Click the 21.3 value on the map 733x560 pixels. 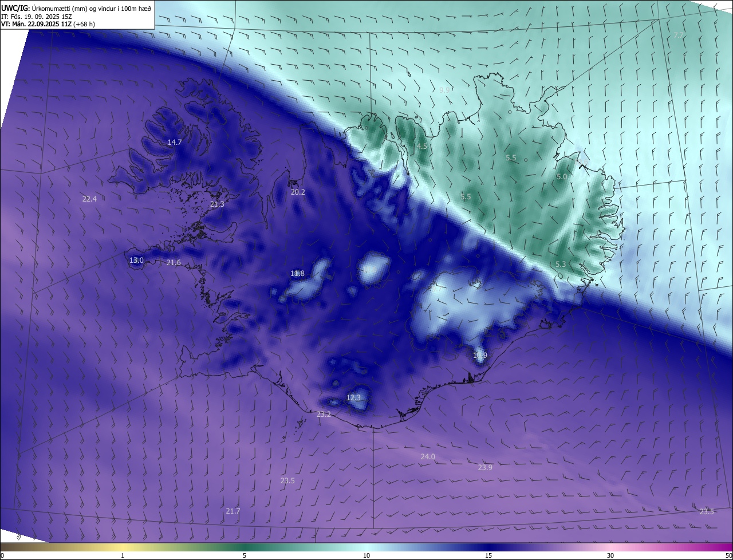pos(217,204)
